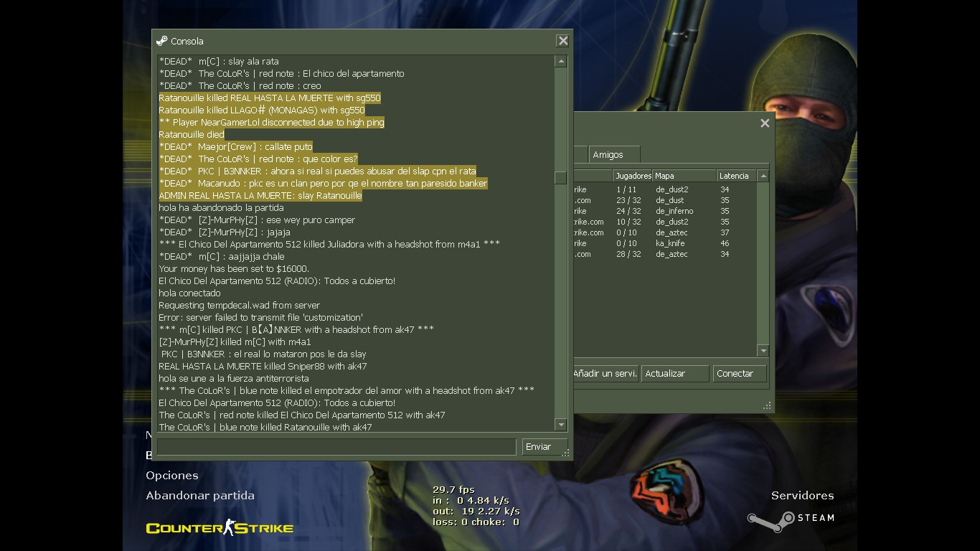The image size is (980, 551).
Task: Click 'hola se une a la fuerza antiterrorista' line
Action: coord(234,378)
